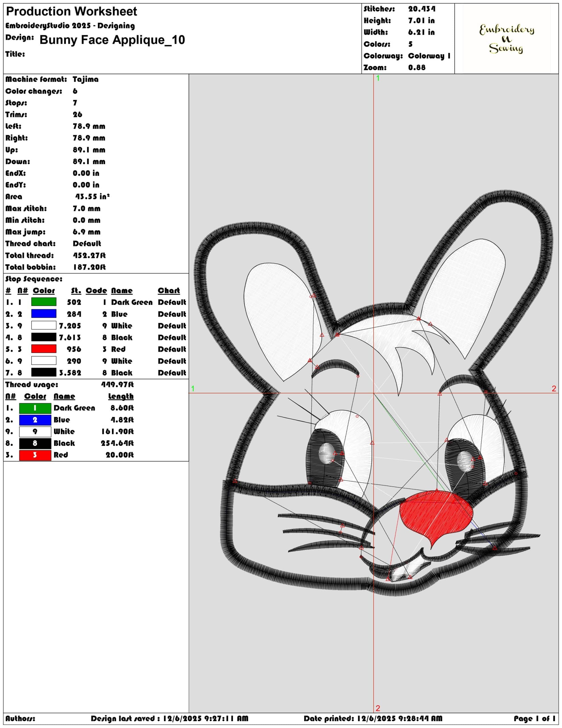Image resolution: width=562 pixels, height=728 pixels.
Task: Select the Area value '43.55 in²'
Action: click(x=92, y=197)
